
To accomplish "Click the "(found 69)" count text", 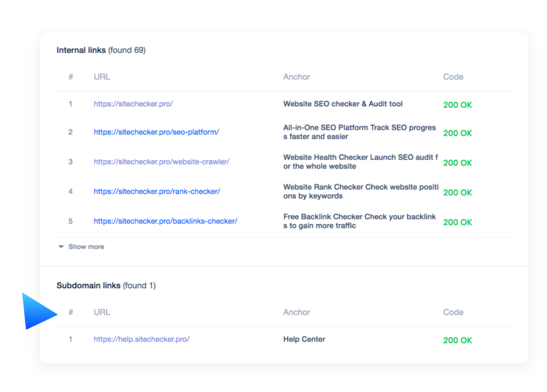I will pos(127,50).
